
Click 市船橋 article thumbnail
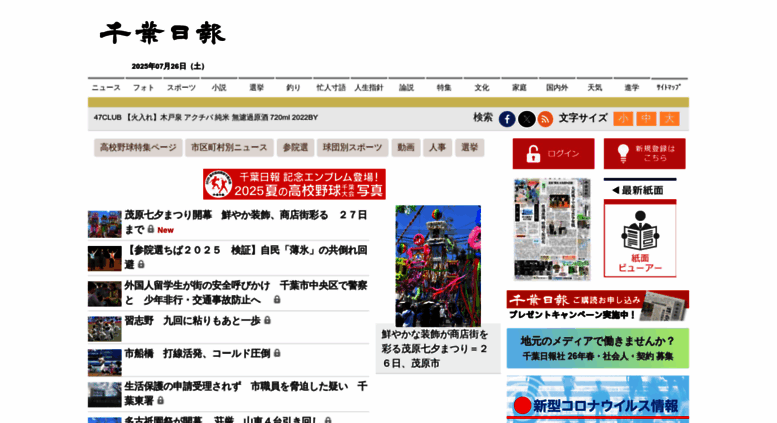click(x=105, y=363)
